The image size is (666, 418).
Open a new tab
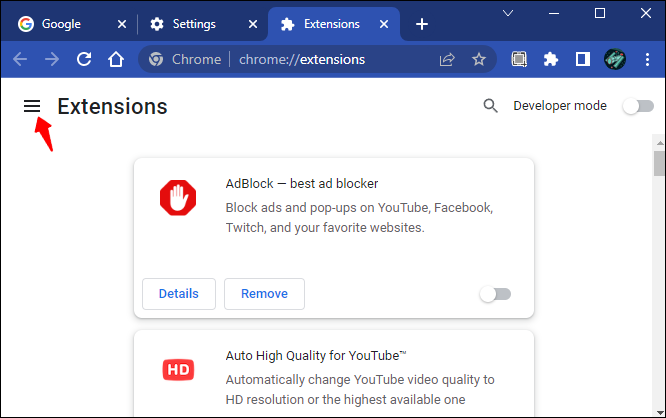422,23
